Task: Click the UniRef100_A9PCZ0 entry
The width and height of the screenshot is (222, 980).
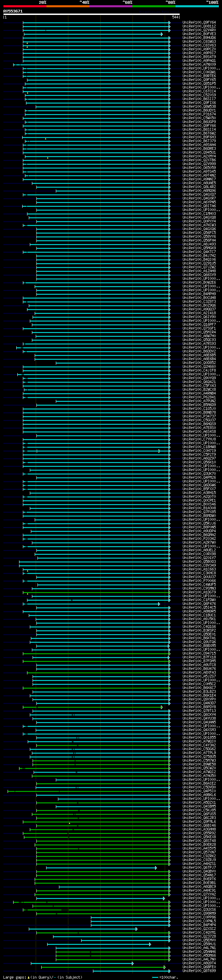Action: (199, 49)
